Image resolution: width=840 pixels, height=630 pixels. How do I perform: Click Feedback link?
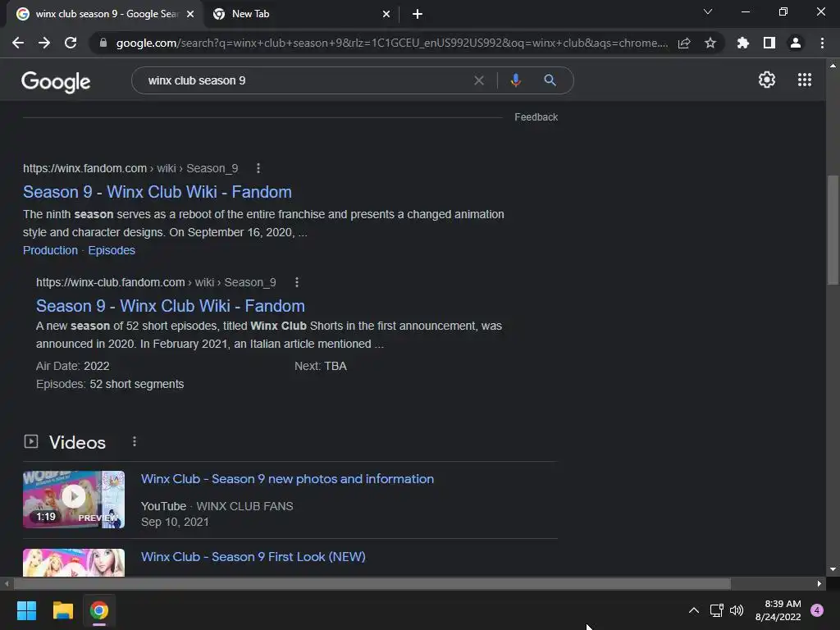click(x=536, y=116)
